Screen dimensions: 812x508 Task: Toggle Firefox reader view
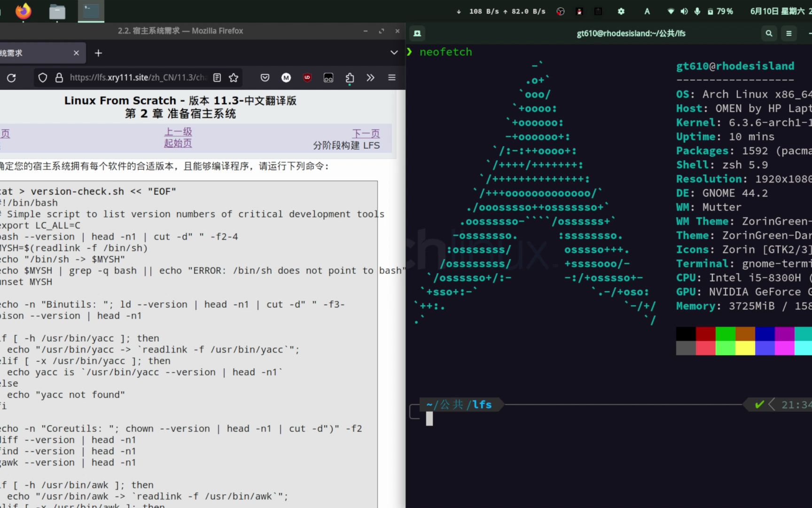click(x=217, y=78)
